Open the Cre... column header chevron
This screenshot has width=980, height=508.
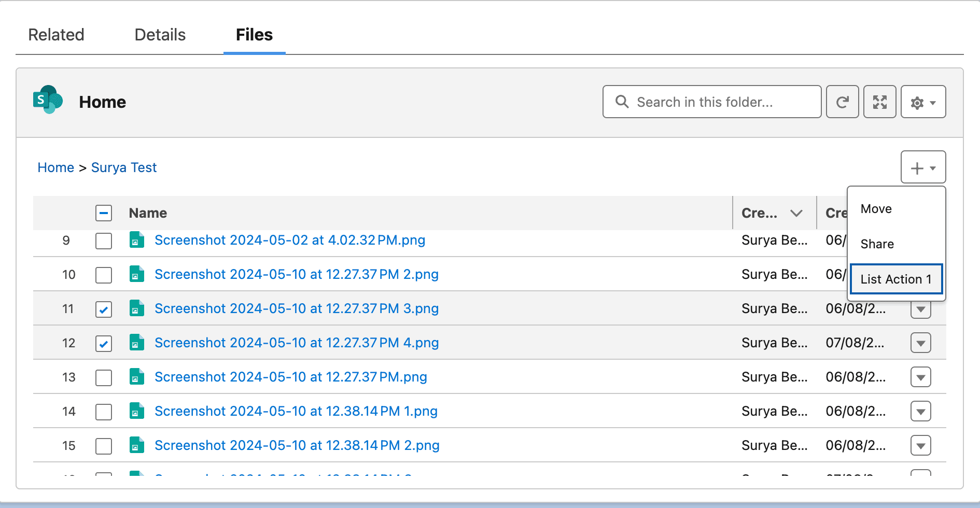pos(796,213)
